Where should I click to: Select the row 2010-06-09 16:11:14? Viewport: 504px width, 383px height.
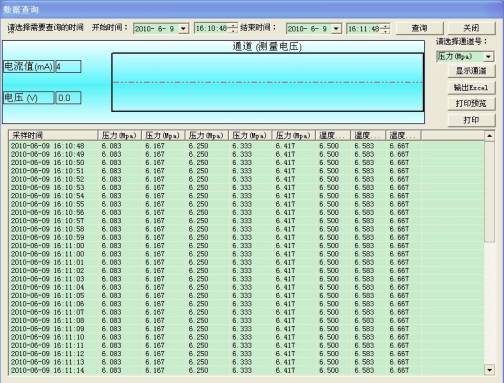pyautogui.click(x=246, y=370)
